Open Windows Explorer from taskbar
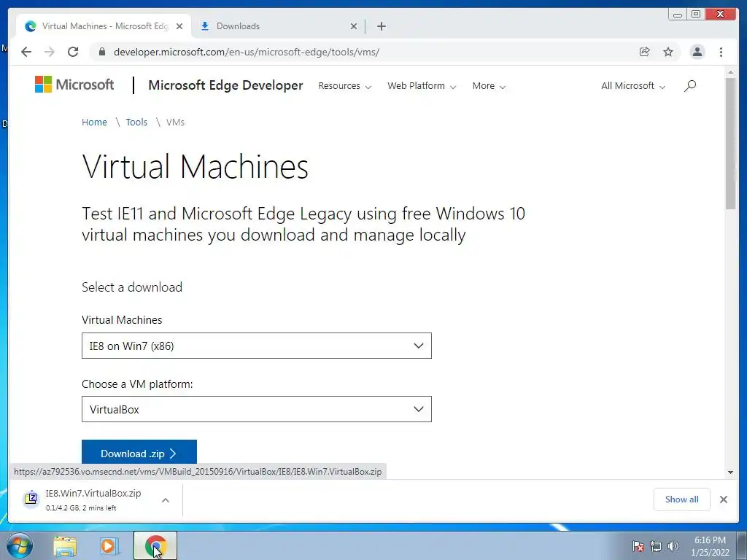The height and width of the screenshot is (560, 747). [x=65, y=546]
